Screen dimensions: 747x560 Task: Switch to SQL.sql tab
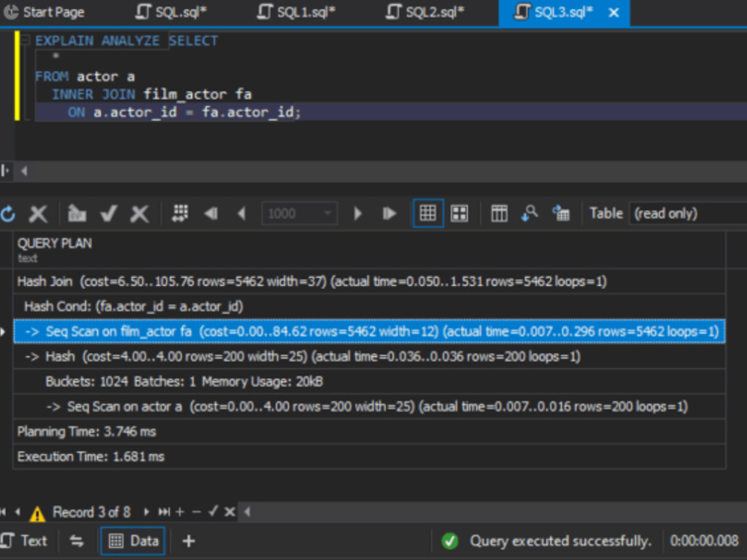point(171,12)
